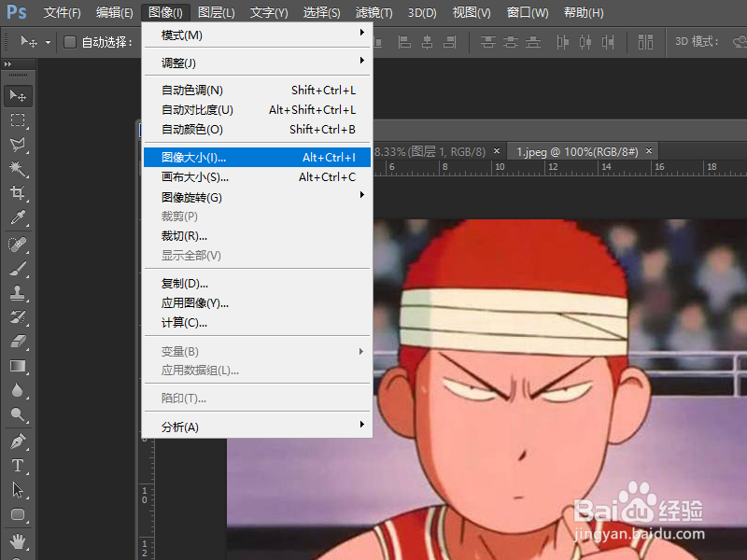This screenshot has width=747, height=560.
Task: Expand the 调整(J) submenu
Action: pyautogui.click(x=258, y=63)
